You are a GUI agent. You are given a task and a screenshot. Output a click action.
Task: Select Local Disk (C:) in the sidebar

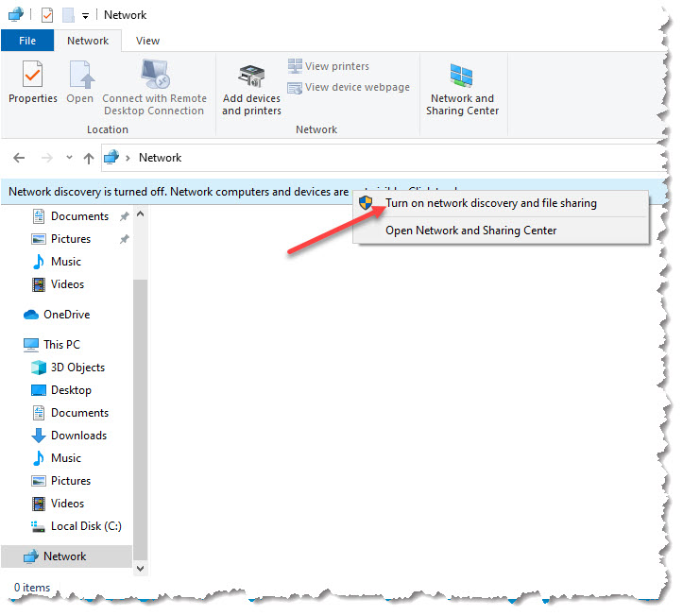[85, 526]
